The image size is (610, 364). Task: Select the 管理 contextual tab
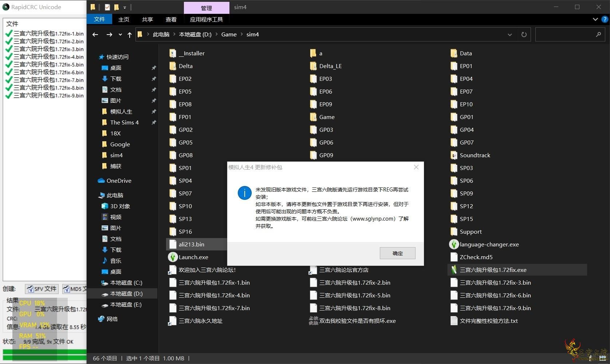click(x=206, y=8)
